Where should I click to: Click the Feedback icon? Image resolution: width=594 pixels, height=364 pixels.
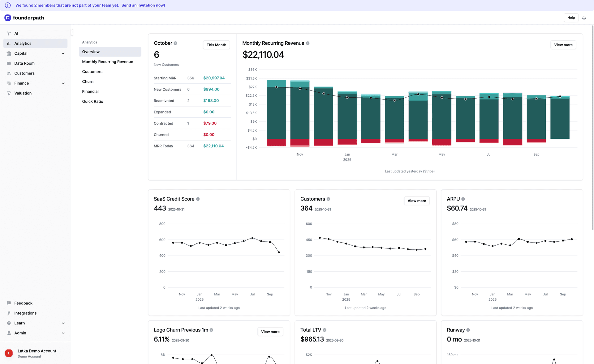(9, 303)
